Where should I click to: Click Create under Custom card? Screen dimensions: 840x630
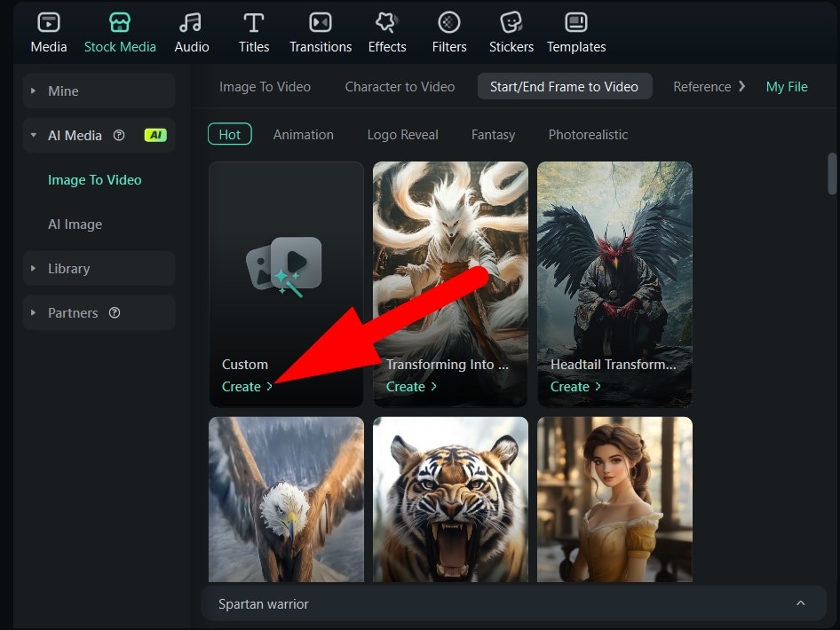click(247, 387)
